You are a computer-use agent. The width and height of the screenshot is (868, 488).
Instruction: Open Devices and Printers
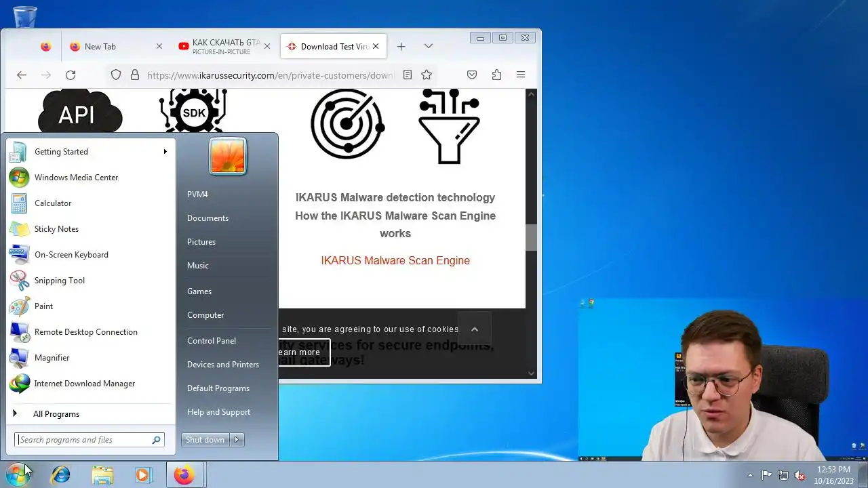pyautogui.click(x=226, y=365)
